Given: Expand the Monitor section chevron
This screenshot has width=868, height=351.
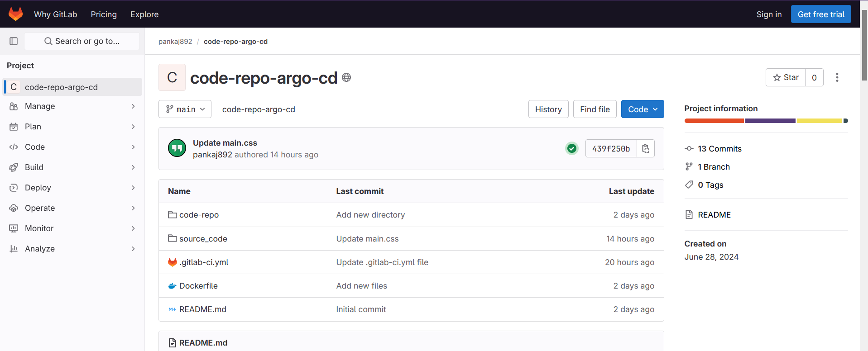Looking at the screenshot, I should 133,228.
